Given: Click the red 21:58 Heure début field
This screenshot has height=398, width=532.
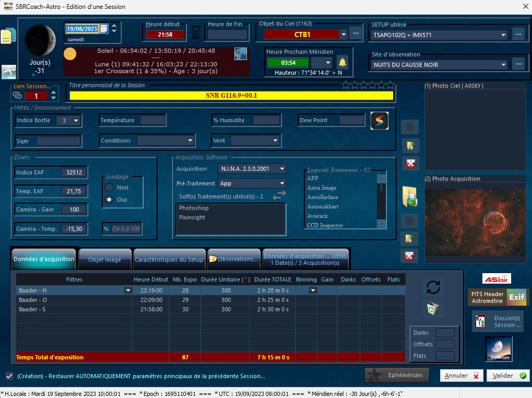Looking at the screenshot, I should tap(165, 34).
